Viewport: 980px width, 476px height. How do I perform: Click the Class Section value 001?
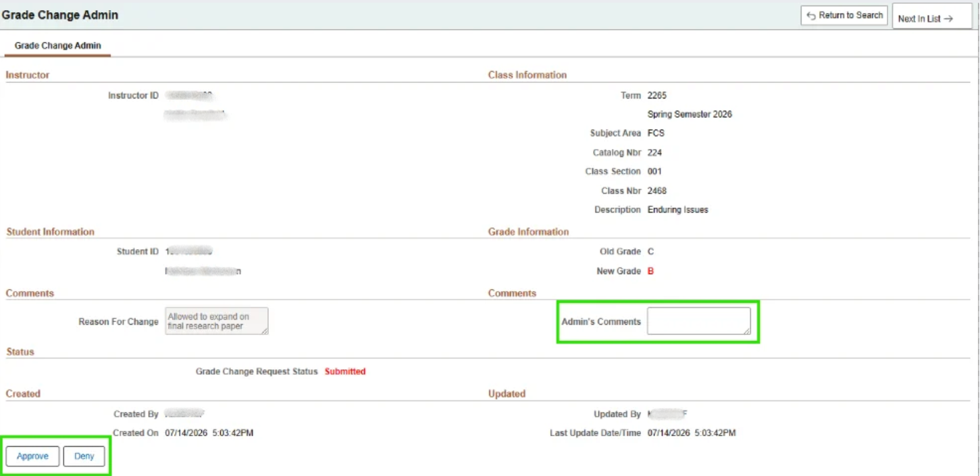coord(654,171)
